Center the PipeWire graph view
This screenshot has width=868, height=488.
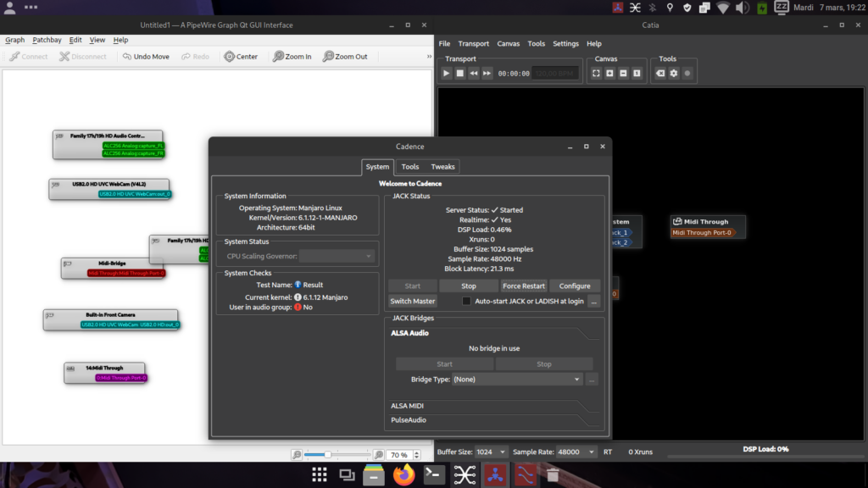coord(241,57)
